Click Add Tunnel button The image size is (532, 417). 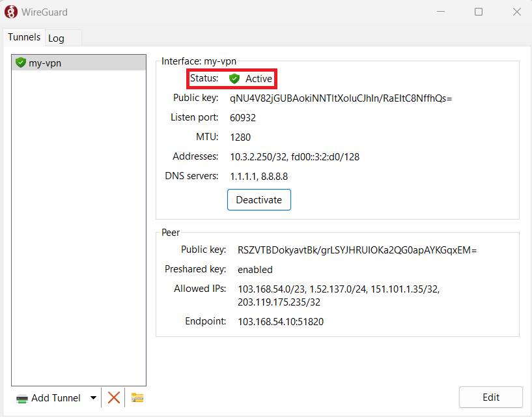(49, 397)
